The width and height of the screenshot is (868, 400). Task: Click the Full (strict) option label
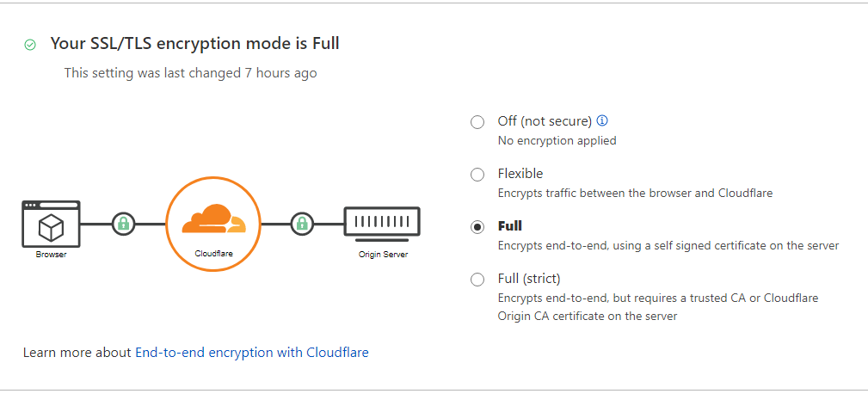point(529,279)
